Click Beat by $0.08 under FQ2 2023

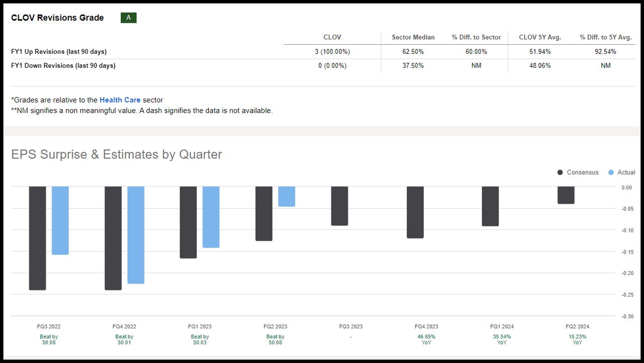point(275,339)
